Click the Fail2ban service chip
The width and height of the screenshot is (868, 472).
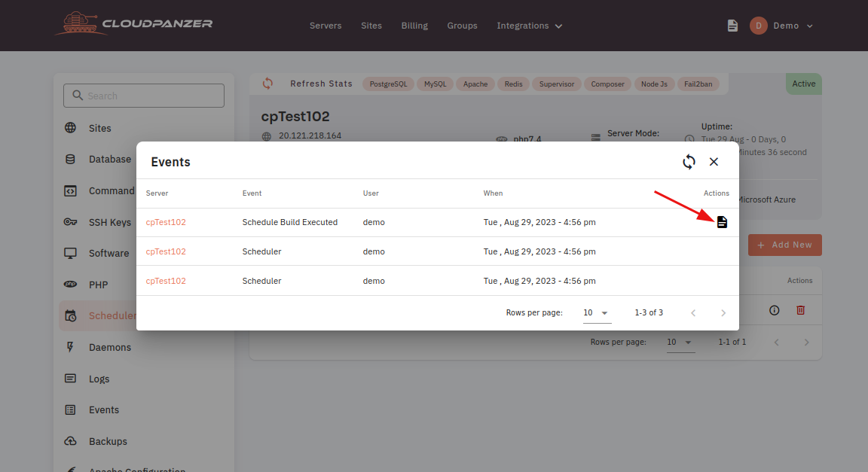698,84
